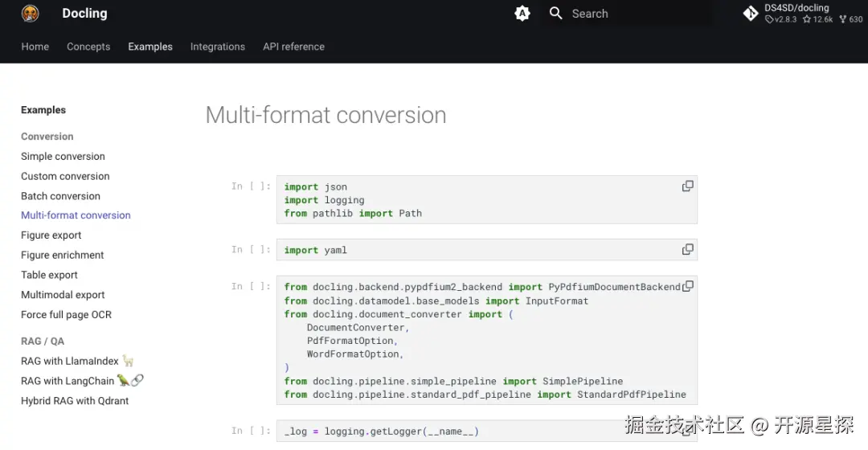Screen dimensions: 868x450
Task: Click the InputFormat import line
Action: point(436,301)
